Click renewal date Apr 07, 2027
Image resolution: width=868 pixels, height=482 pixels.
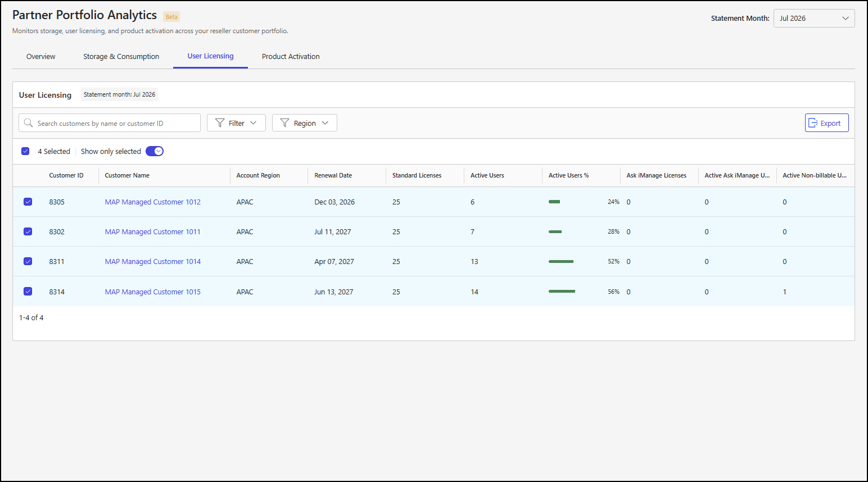click(334, 261)
